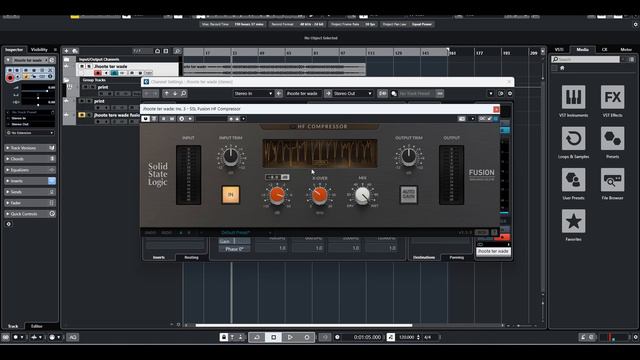The height and width of the screenshot is (360, 640).
Task: Switch to Inspector tab
Action: point(14,50)
